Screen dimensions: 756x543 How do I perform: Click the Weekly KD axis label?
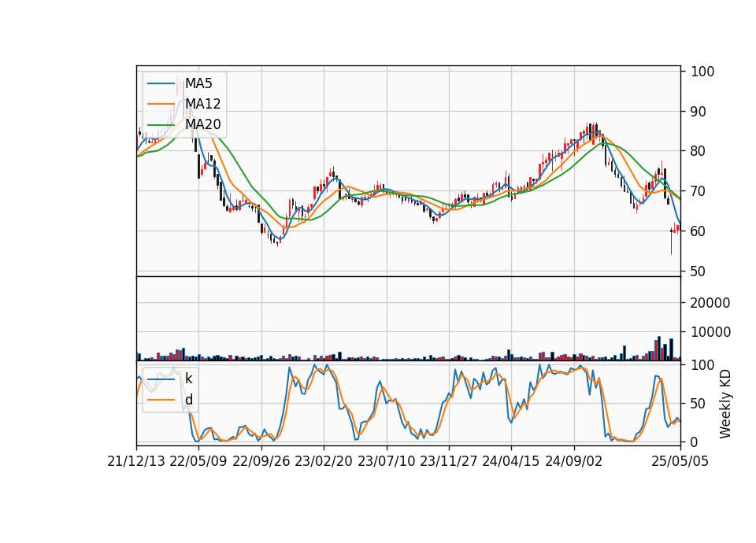[x=725, y=404]
